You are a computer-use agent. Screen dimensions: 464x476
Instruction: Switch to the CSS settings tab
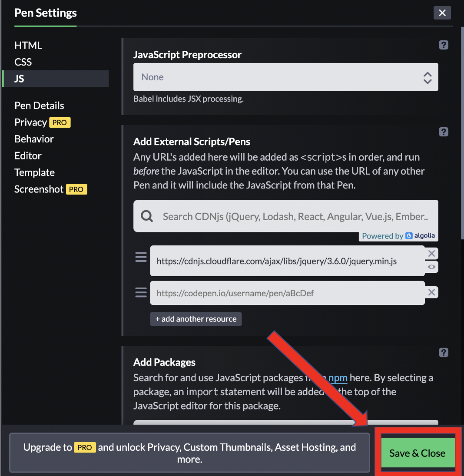coord(23,62)
